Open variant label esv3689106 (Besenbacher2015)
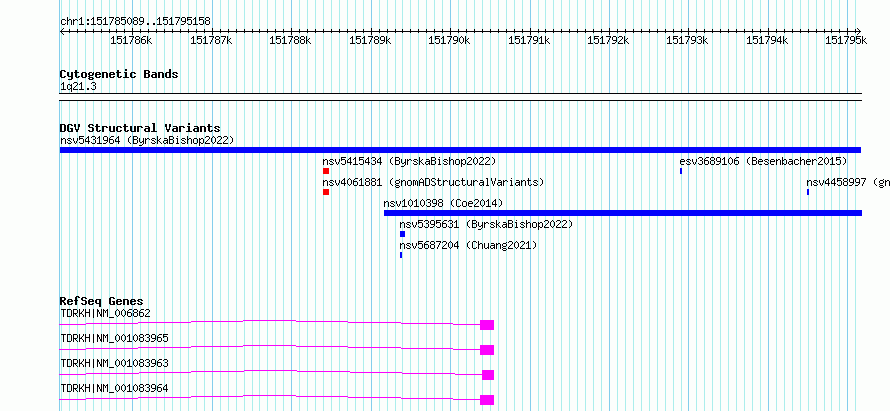 pos(763,161)
